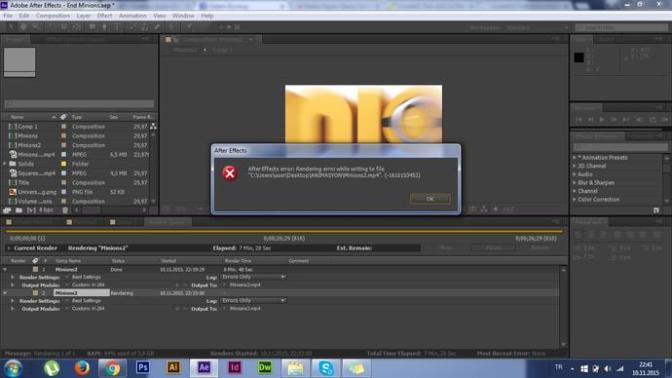Click Play in the Preview panel
Image resolution: width=672 pixels, height=378 pixels.
pyautogui.click(x=602, y=120)
